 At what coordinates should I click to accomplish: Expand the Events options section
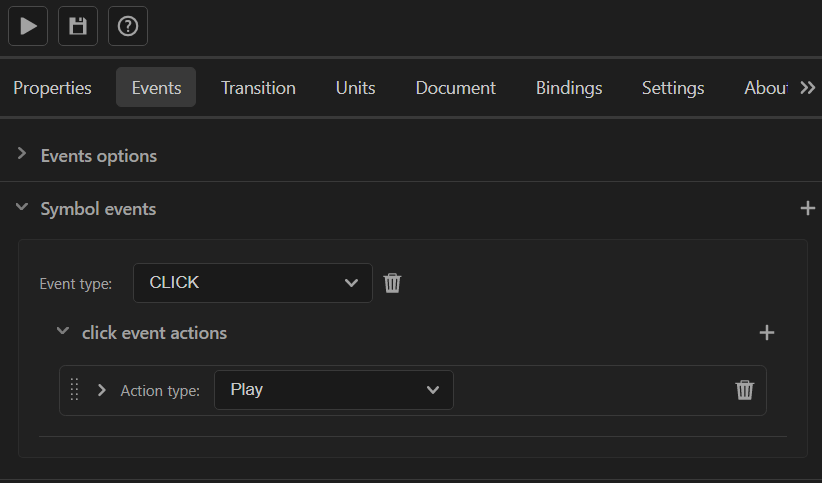coord(21,154)
